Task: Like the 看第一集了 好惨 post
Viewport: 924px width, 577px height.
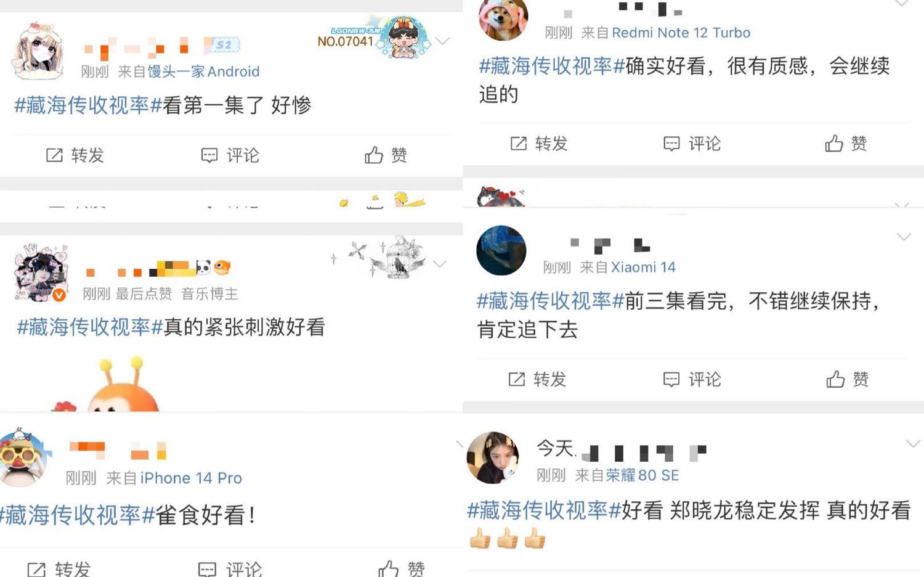Action: click(386, 155)
